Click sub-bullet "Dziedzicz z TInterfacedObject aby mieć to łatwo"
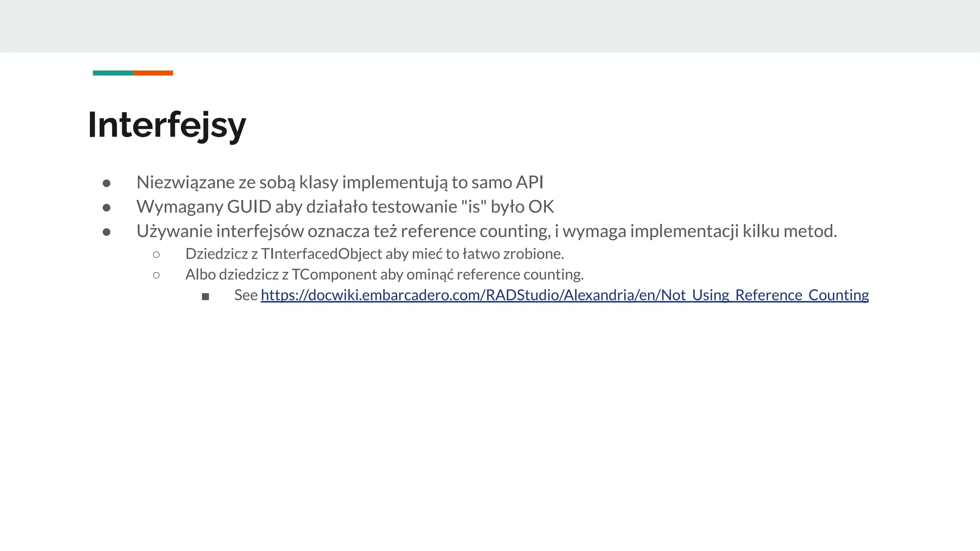The width and height of the screenshot is (980, 551). click(375, 253)
